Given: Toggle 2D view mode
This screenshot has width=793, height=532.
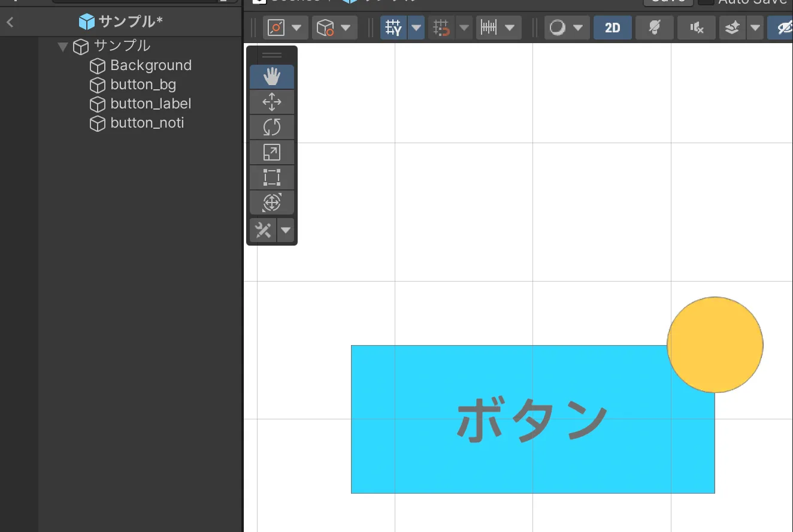Looking at the screenshot, I should pyautogui.click(x=612, y=28).
